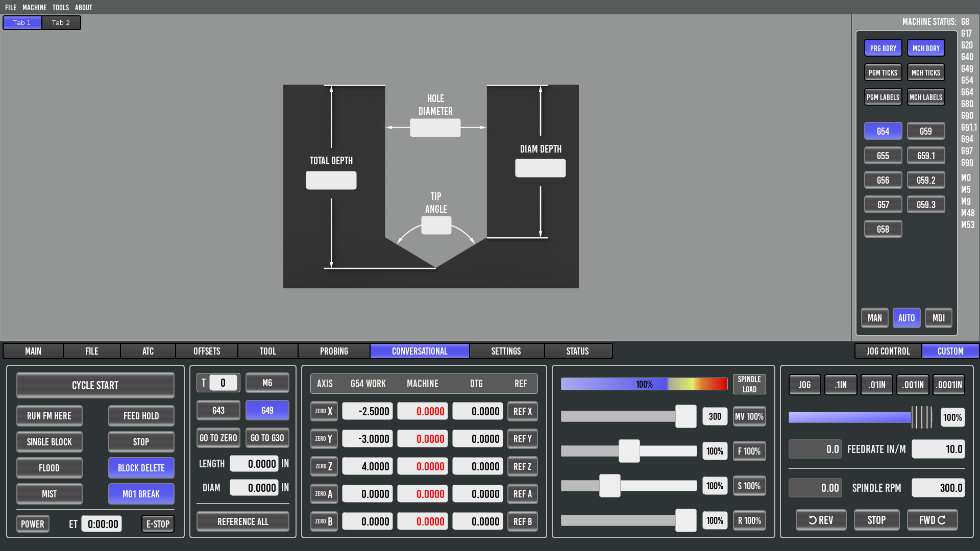980x551 pixels.
Task: Turn on MIST coolant
Action: pos(49,494)
